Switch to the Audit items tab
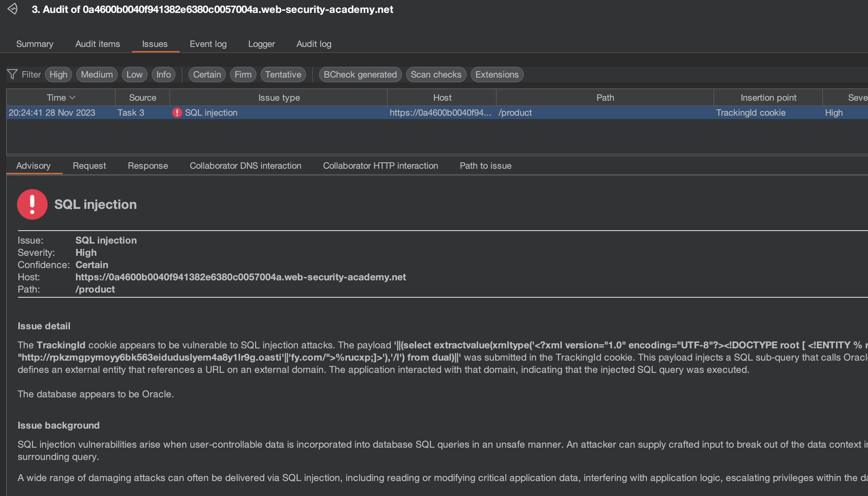The width and height of the screenshot is (868, 496). tap(97, 44)
